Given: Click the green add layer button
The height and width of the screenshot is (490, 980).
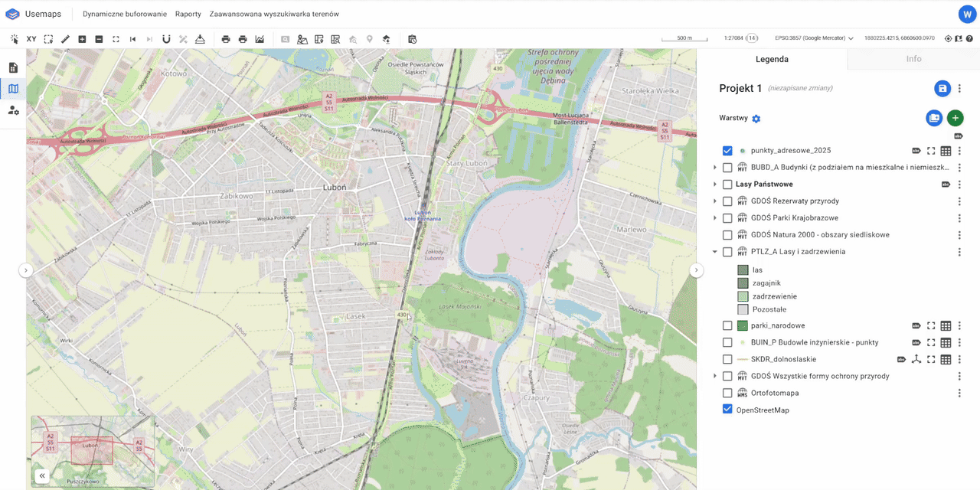Looking at the screenshot, I should coord(955,118).
